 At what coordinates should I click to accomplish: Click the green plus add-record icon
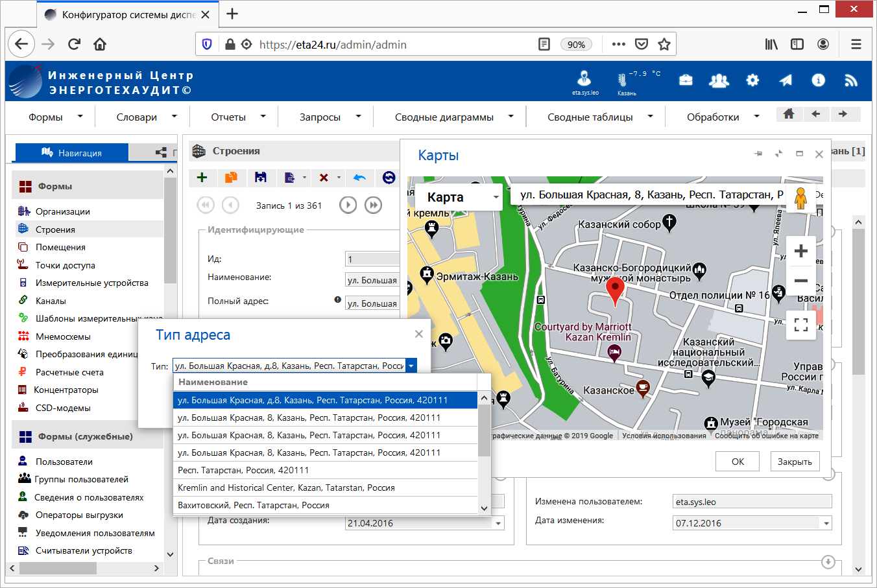click(x=202, y=178)
